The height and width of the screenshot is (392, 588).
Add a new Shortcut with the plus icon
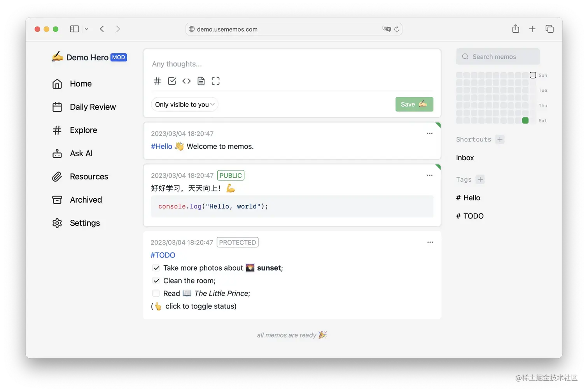(x=500, y=139)
